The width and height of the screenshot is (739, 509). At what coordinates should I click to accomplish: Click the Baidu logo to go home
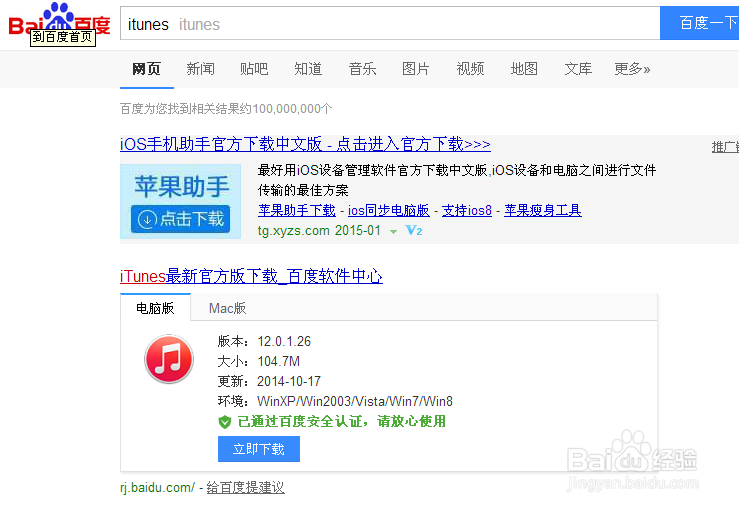click(59, 21)
